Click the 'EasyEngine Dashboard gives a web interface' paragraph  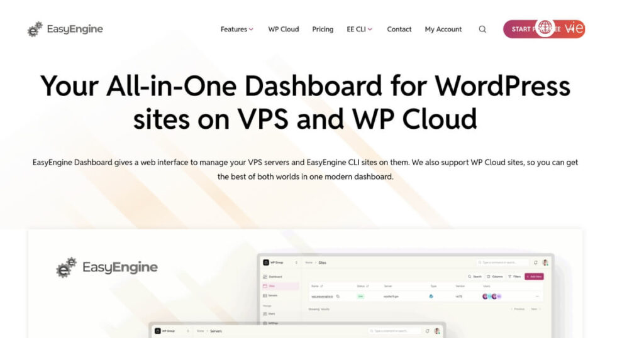[305, 170]
